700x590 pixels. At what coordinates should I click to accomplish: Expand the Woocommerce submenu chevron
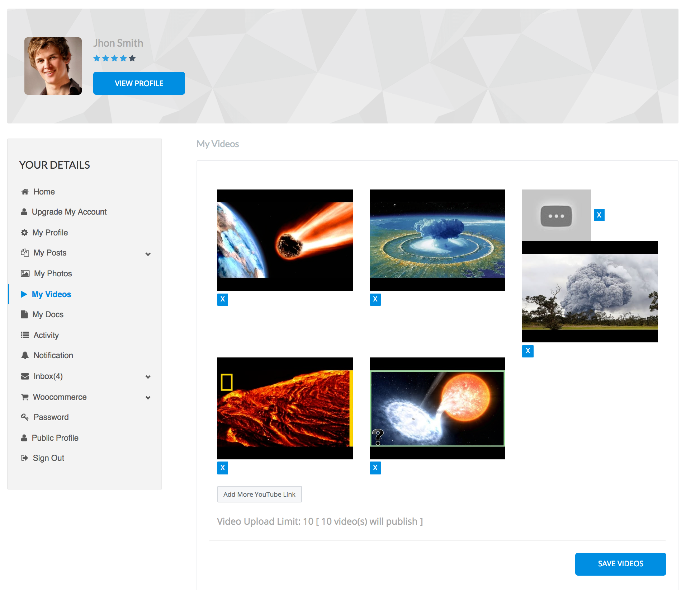tap(148, 398)
